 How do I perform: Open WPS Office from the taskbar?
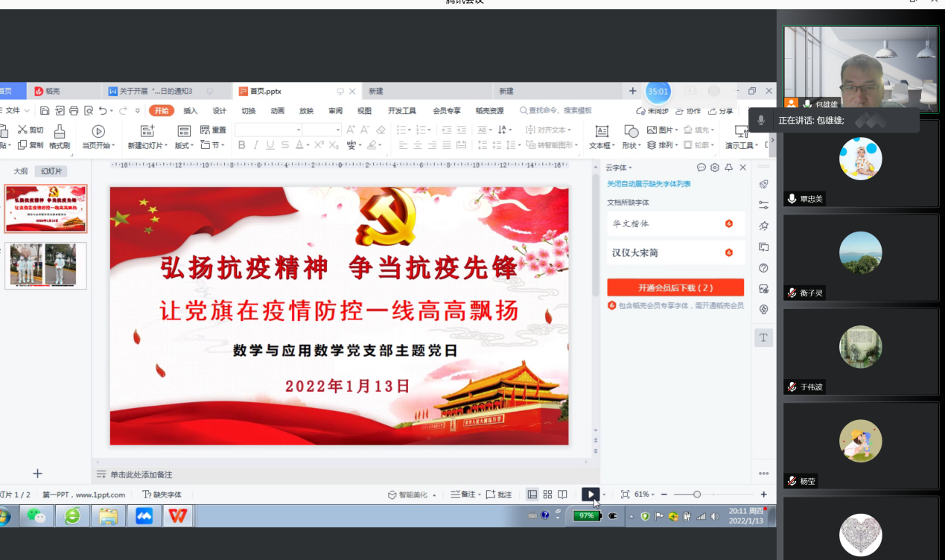tap(177, 515)
